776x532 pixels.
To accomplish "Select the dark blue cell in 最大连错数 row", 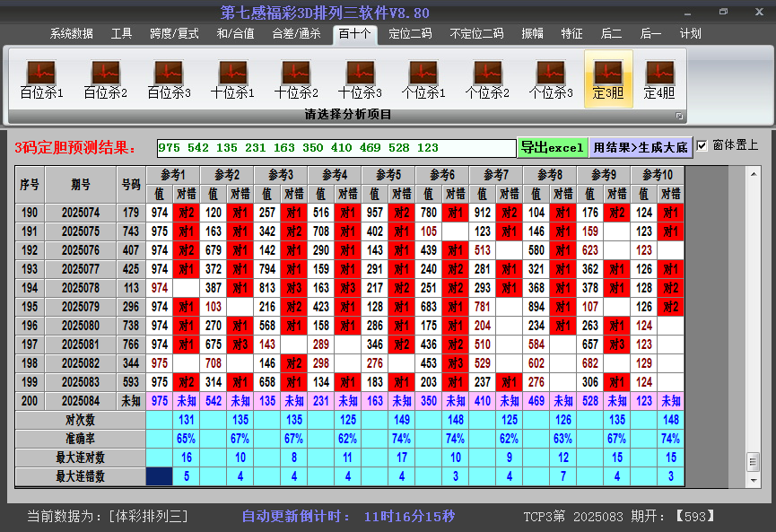I will 159,476.
